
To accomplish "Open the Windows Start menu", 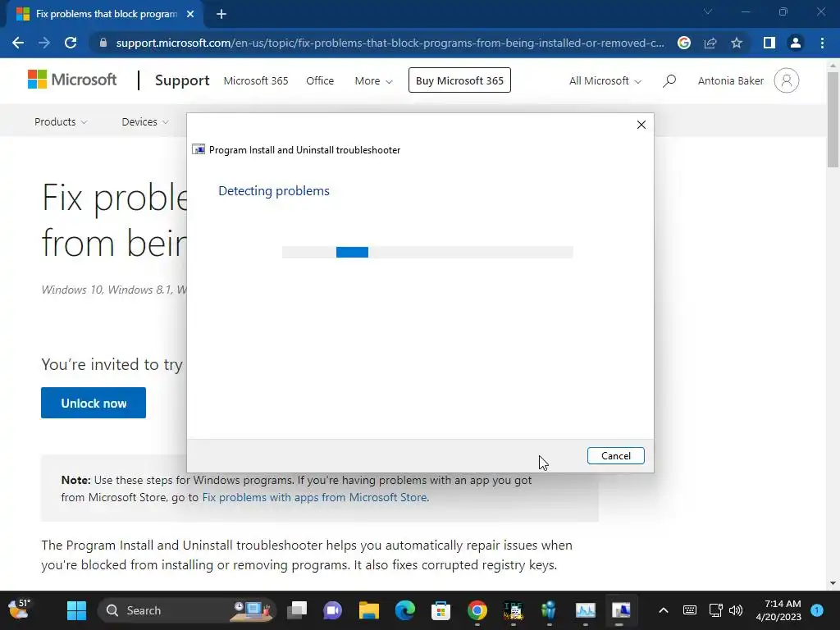I will (x=76, y=610).
